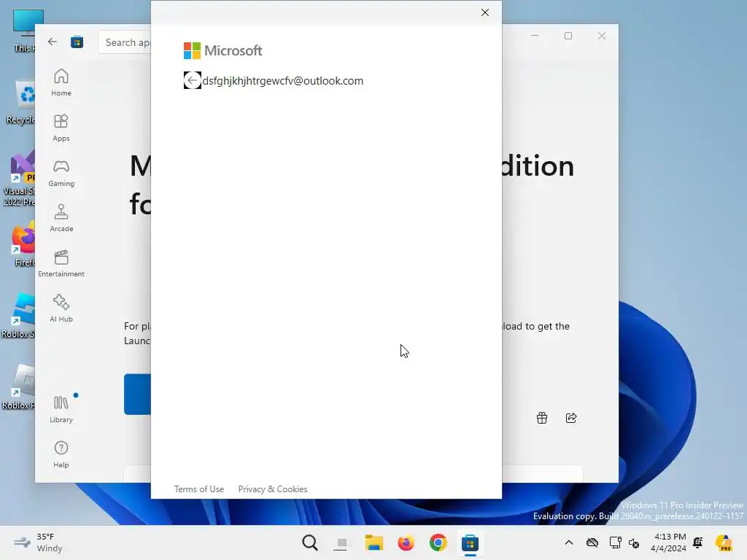Click the display connect tray icon
This screenshot has height=560, width=747.
coord(616,542)
